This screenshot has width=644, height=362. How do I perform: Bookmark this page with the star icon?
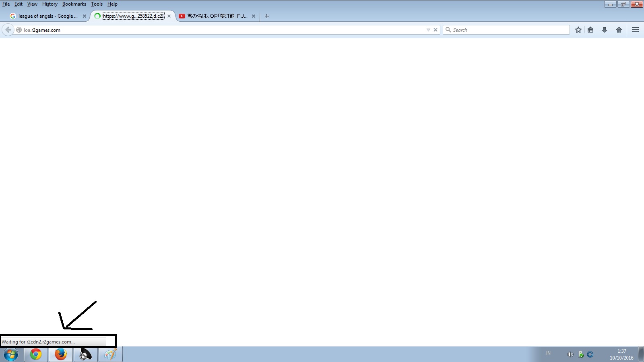(x=578, y=30)
